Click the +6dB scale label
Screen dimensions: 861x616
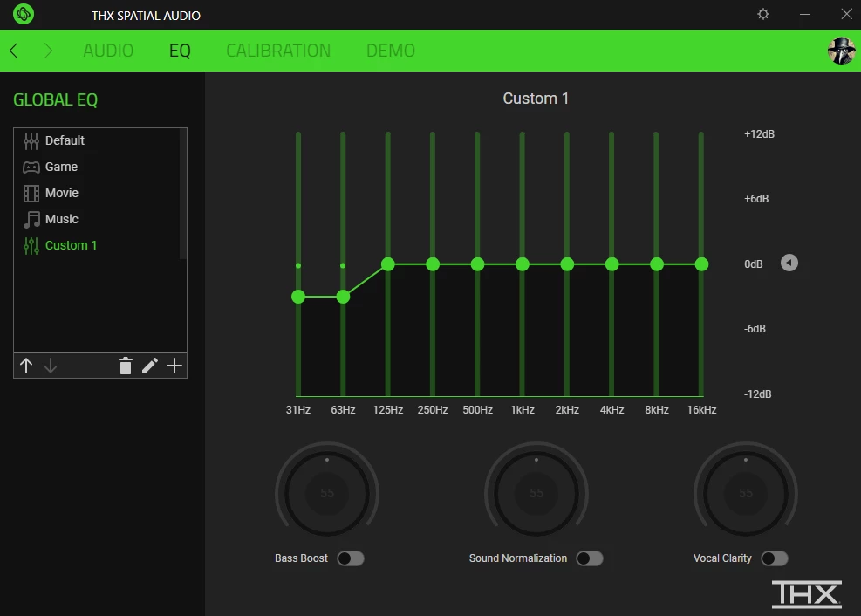[x=756, y=199]
